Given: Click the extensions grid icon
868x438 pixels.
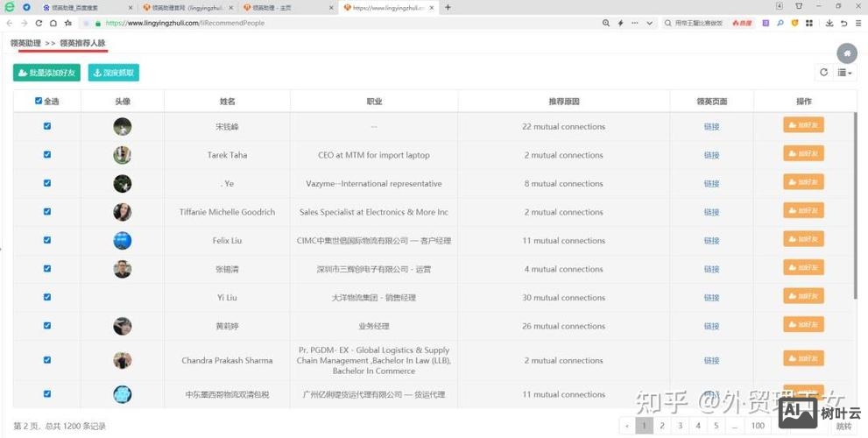Looking at the screenshot, I should pos(809,24).
